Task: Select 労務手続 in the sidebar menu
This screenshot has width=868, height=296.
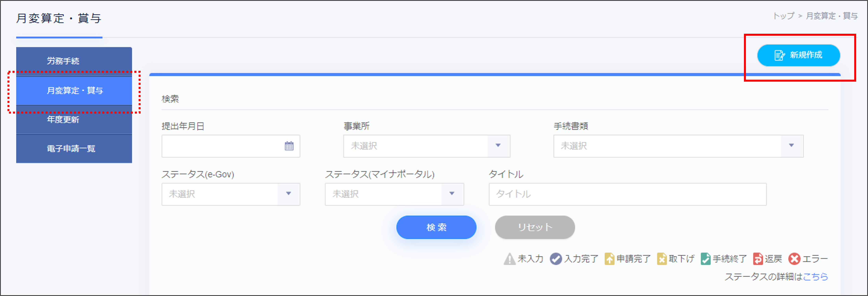Action: pos(74,61)
